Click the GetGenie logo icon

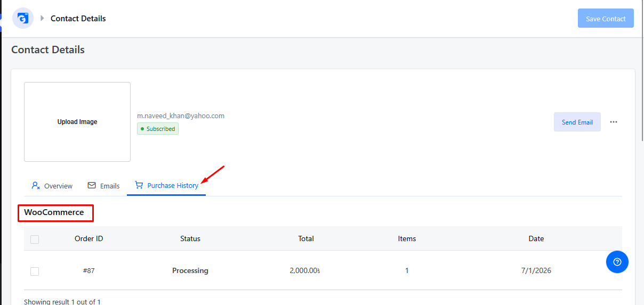[x=23, y=18]
